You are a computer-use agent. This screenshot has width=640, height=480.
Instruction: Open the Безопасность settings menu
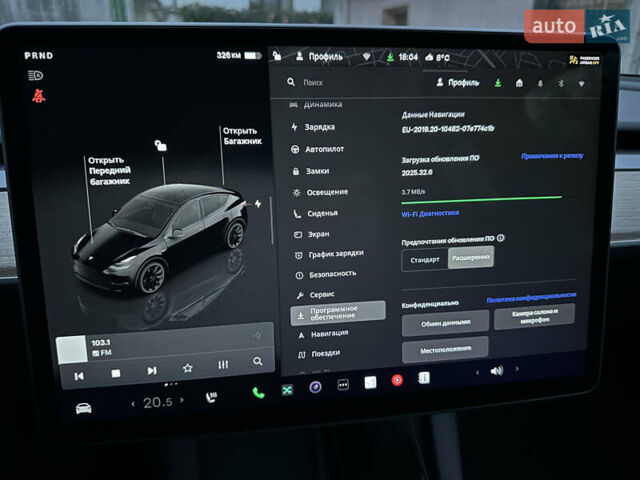326,274
